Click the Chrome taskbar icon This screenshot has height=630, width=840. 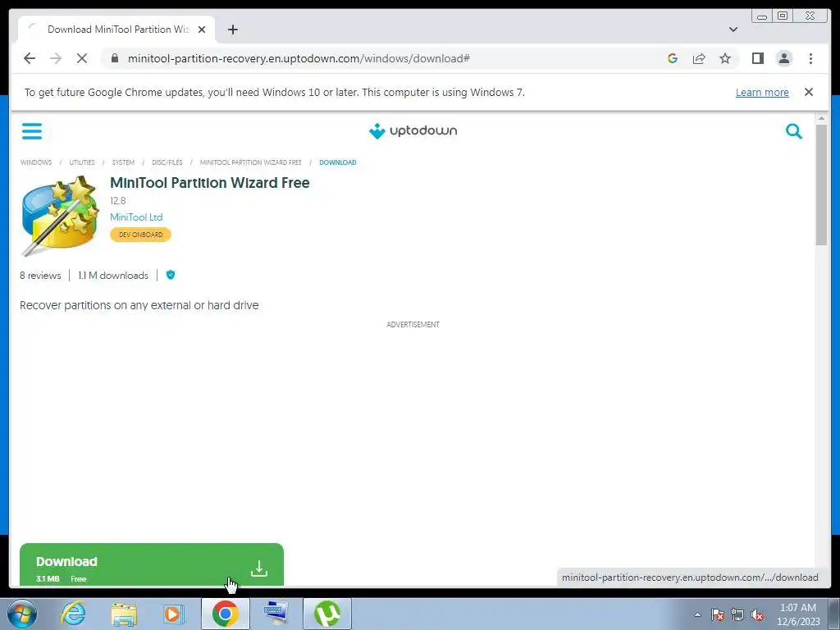[225, 614]
